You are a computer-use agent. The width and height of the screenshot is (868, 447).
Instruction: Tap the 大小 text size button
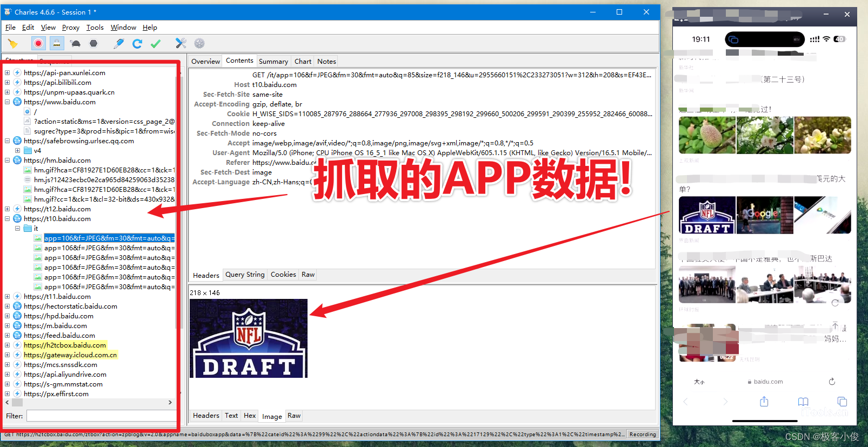699,382
